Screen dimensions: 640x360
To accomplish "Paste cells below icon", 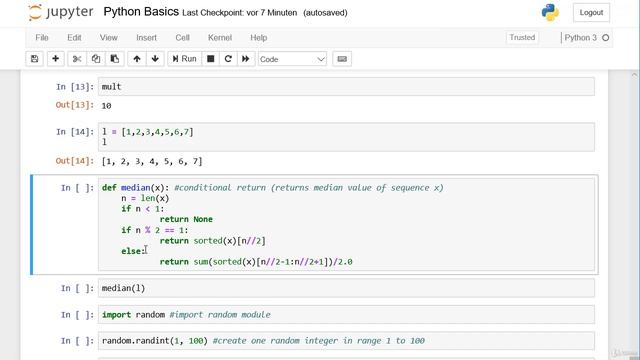I will (x=115, y=59).
